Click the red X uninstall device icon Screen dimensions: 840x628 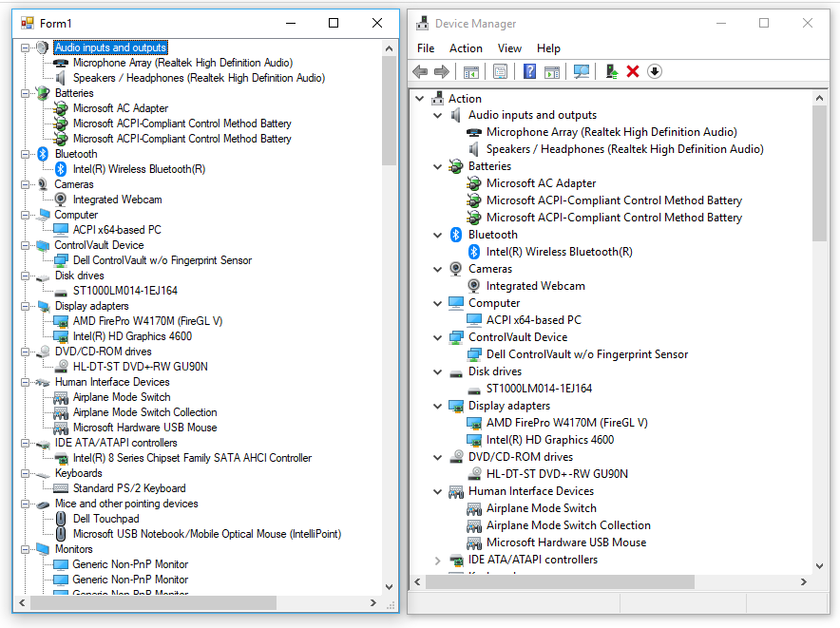pos(633,71)
